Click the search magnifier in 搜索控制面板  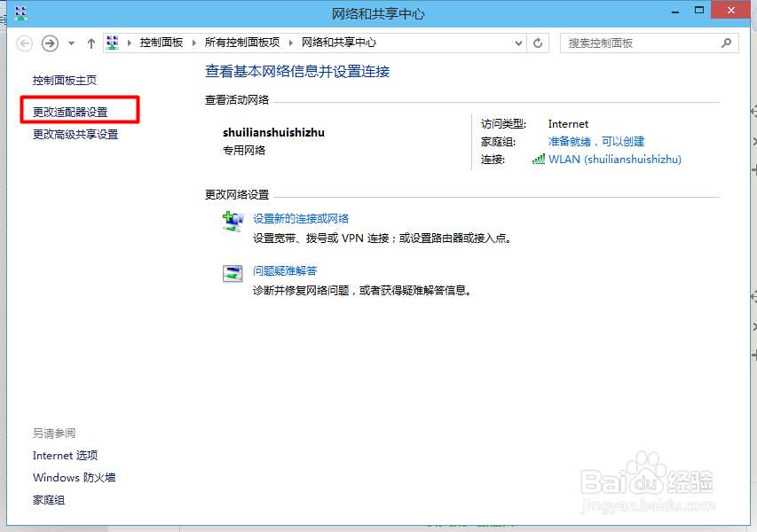(726, 42)
